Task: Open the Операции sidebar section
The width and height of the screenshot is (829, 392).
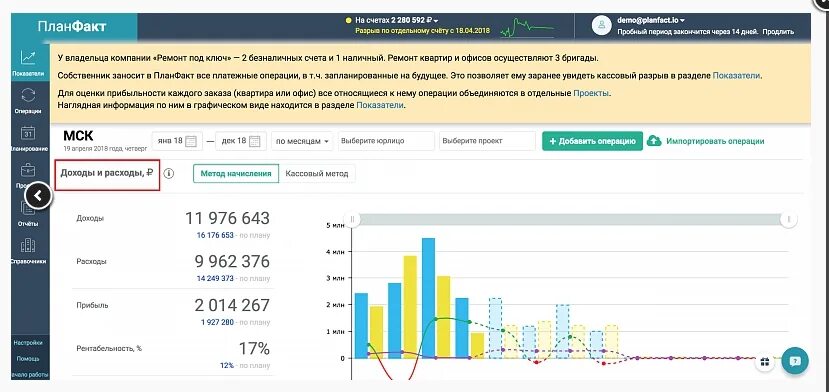Action: click(29, 102)
